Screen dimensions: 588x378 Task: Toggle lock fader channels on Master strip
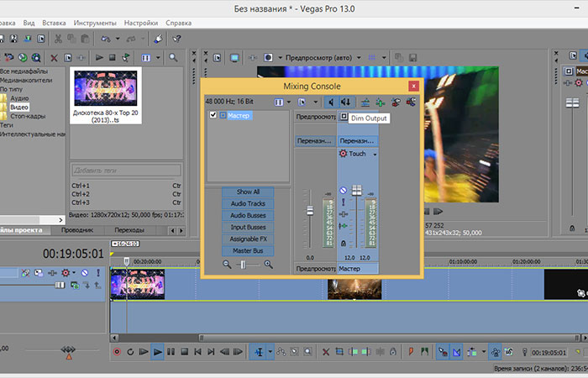[x=343, y=244]
